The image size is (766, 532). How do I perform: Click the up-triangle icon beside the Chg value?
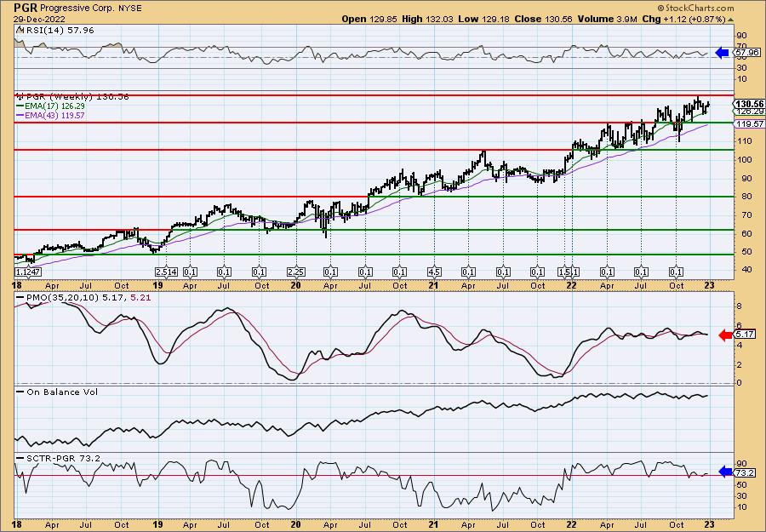[x=731, y=20]
